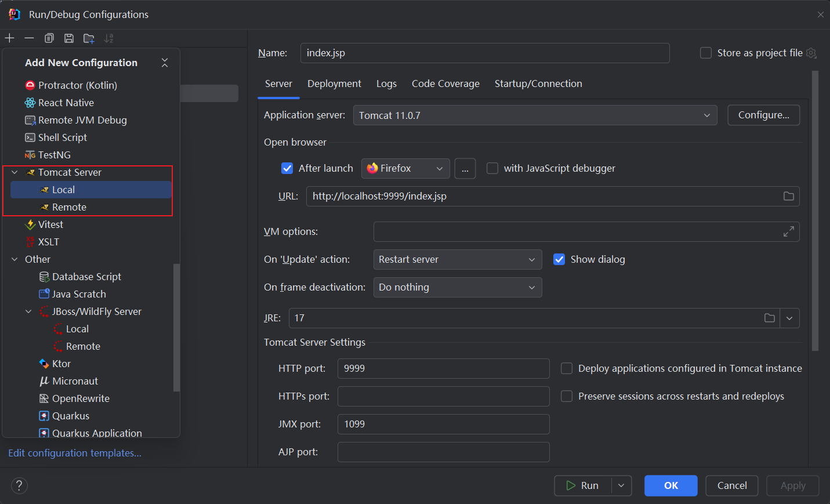This screenshot has height=504, width=830.
Task: Click the Add New Configuration plus icon
Action: (10, 38)
